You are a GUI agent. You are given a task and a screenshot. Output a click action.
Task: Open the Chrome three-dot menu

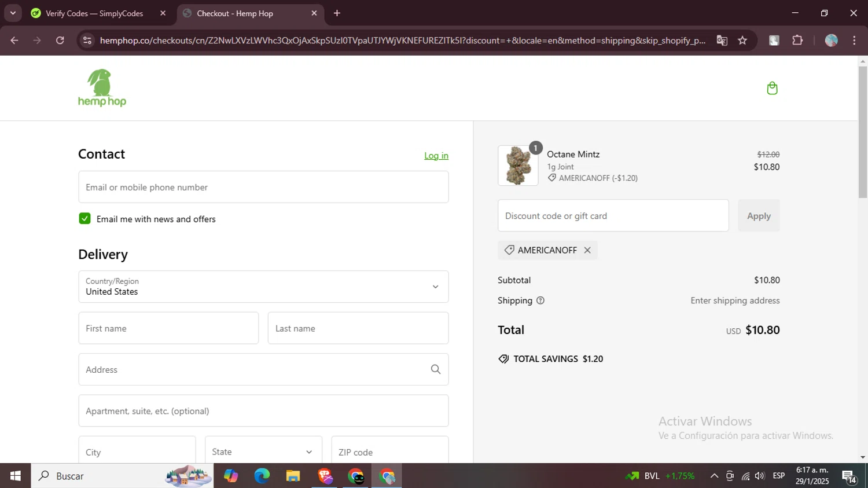click(x=854, y=40)
